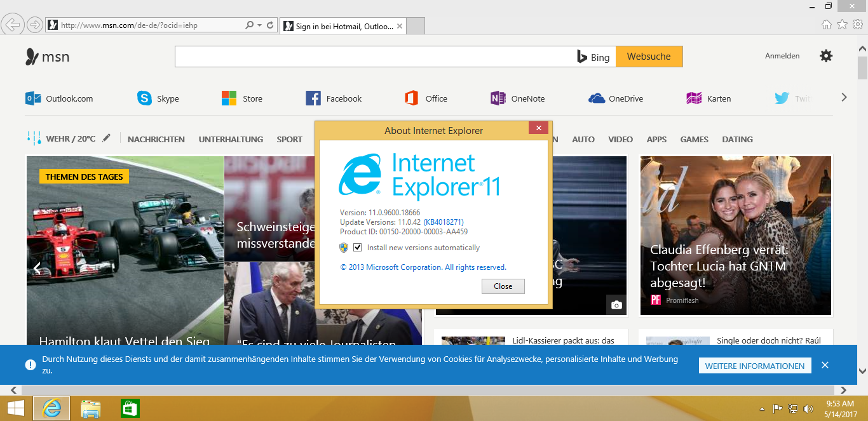Click the volume speaker icon in the tray

coord(808,409)
